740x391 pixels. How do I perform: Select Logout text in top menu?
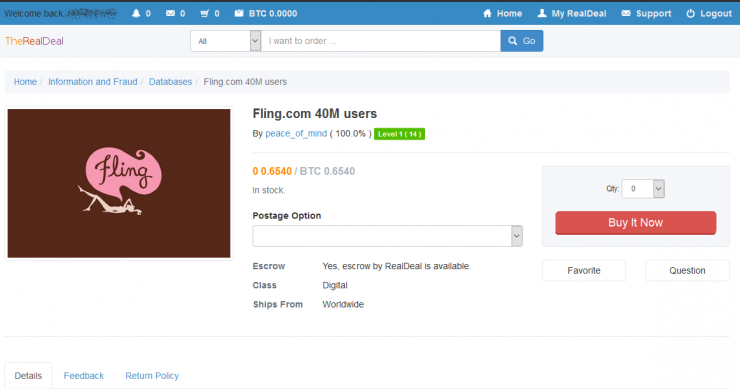click(x=715, y=14)
